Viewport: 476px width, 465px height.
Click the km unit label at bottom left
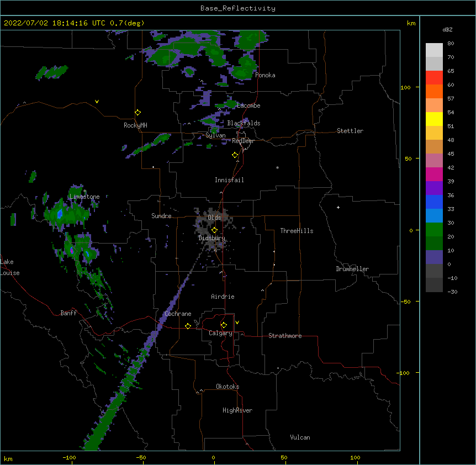(8, 458)
